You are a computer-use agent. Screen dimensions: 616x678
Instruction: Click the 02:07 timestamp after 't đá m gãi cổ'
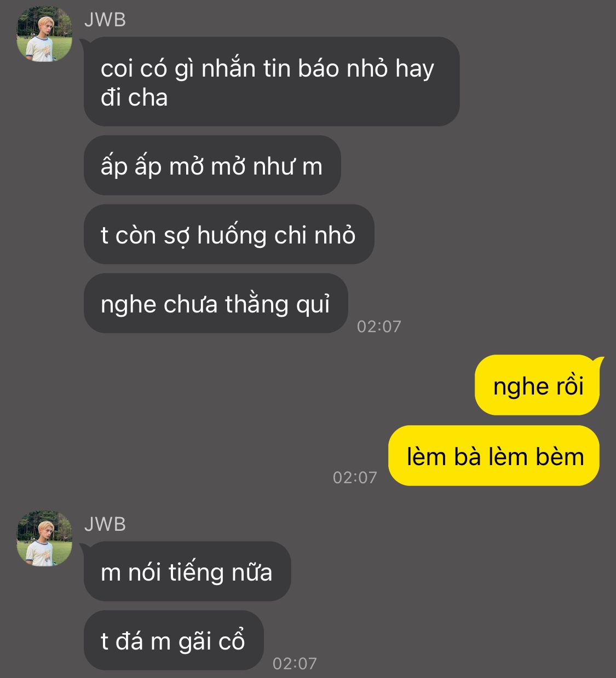(x=295, y=664)
